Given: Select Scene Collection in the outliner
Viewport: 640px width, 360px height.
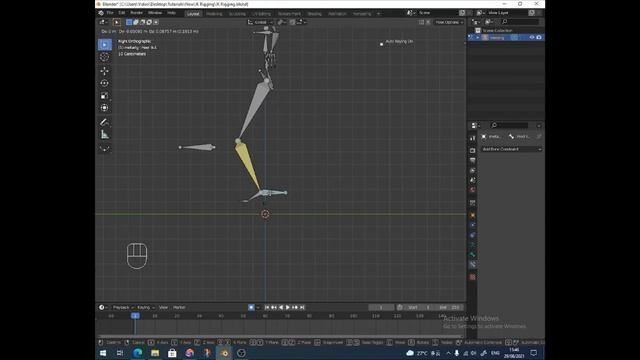Looking at the screenshot, I should [x=497, y=31].
